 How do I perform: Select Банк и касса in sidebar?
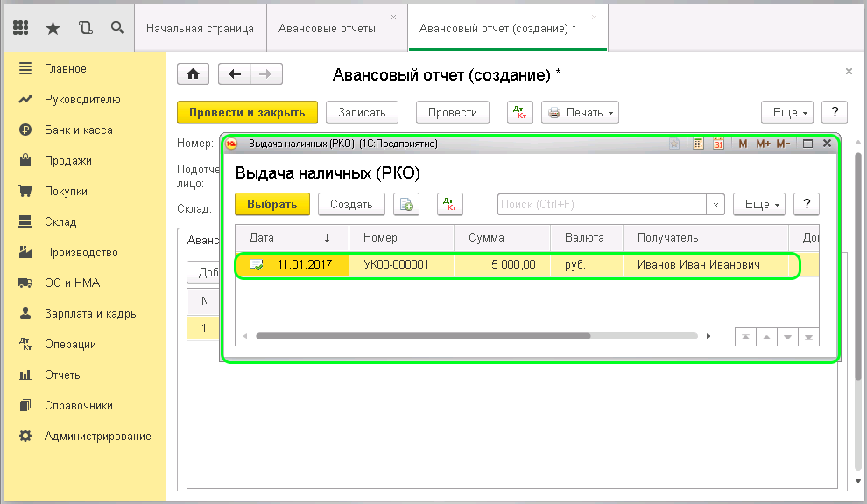79,129
